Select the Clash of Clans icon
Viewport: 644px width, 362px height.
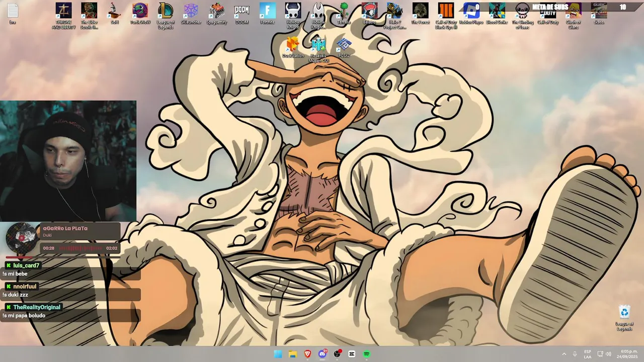tap(574, 15)
